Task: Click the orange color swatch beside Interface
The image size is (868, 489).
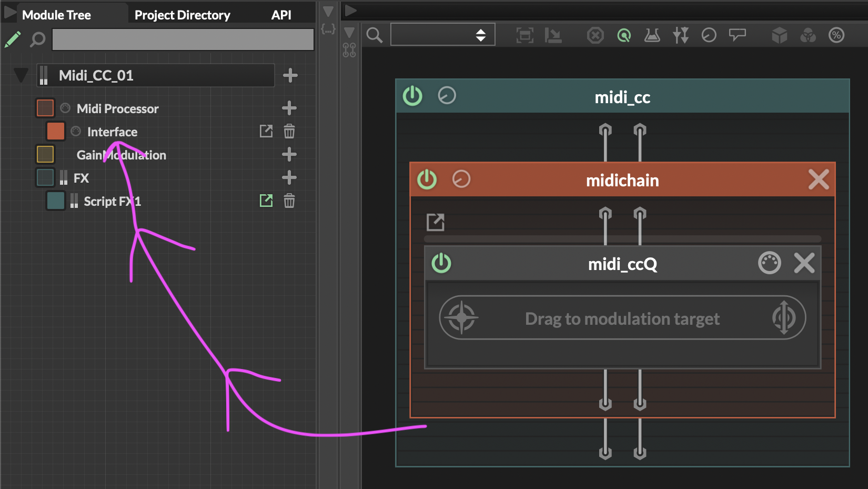Action: (55, 131)
